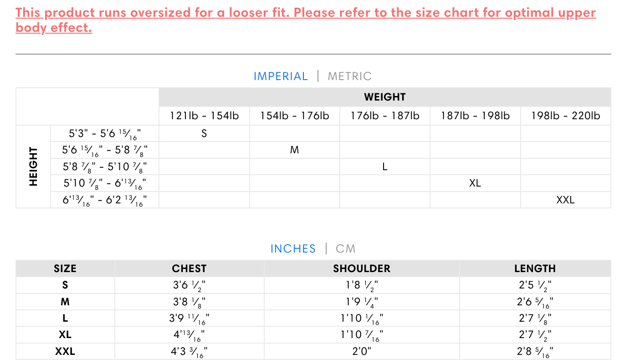Click the XL cell in the height-weight chart
Viewport: 625px width, 364px height.
click(475, 183)
